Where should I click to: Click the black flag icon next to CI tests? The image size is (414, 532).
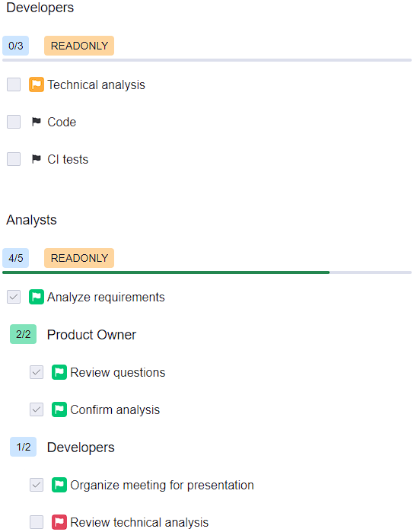point(37,159)
